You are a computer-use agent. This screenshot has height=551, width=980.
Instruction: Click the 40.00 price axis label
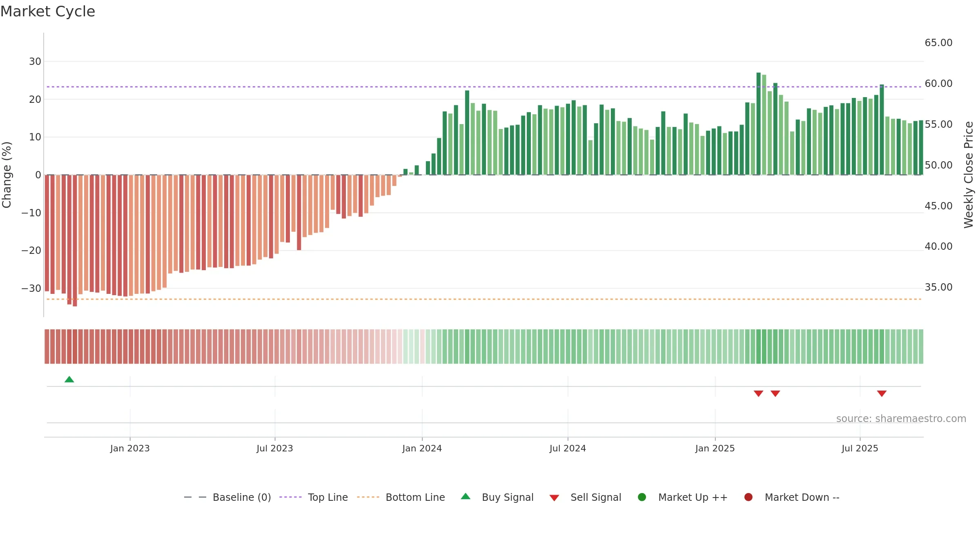pos(938,247)
